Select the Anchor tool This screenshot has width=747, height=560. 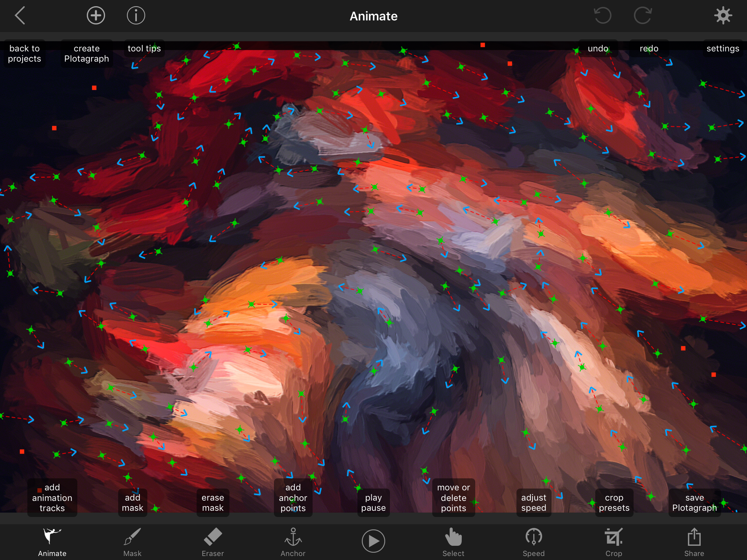pos(293,542)
